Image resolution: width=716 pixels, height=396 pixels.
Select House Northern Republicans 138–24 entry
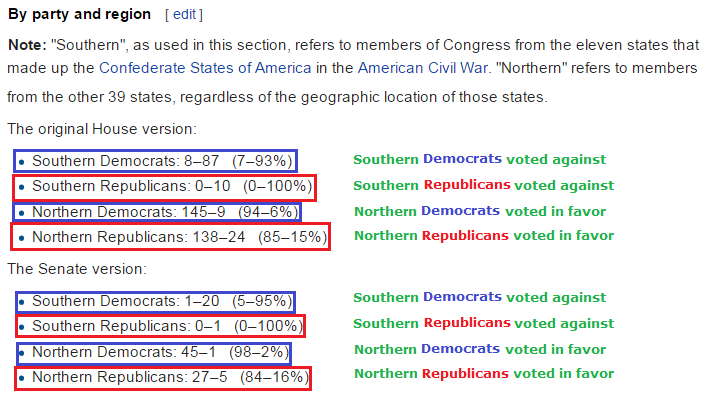coord(170,237)
